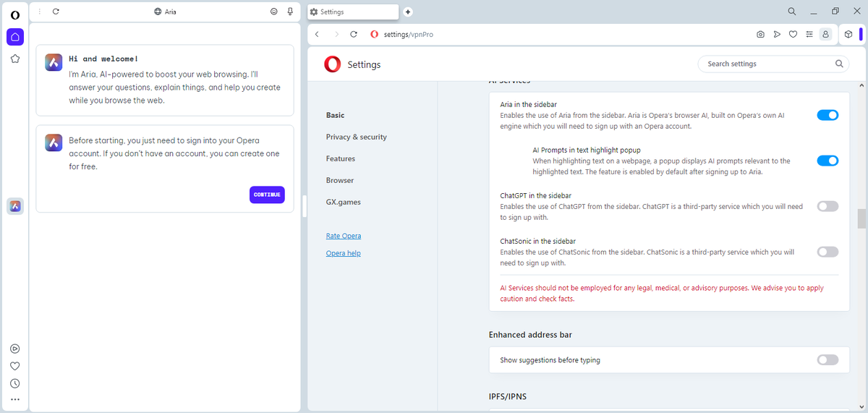Image resolution: width=868 pixels, height=413 pixels.
Task: Enable ChatGPT in the sidebar toggle
Action: [827, 206]
